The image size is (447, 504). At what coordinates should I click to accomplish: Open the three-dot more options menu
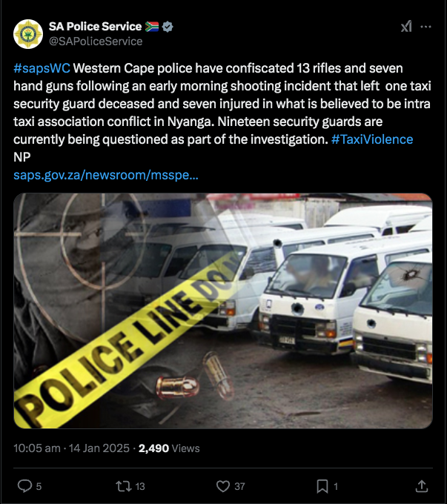426,27
